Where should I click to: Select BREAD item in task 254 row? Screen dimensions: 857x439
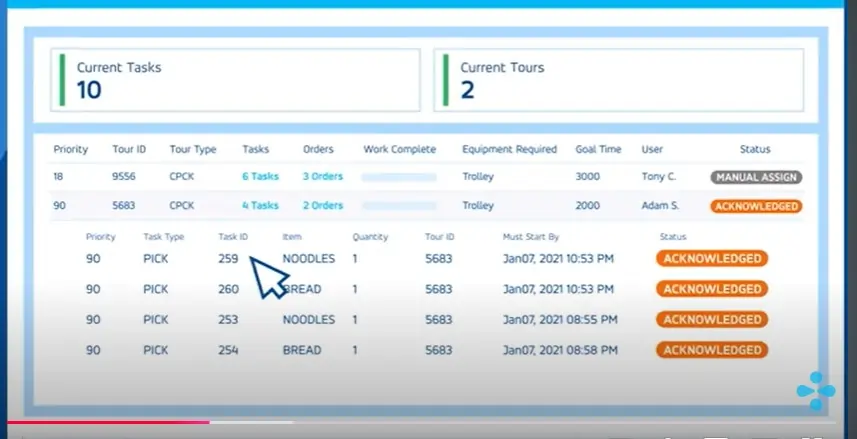point(302,350)
